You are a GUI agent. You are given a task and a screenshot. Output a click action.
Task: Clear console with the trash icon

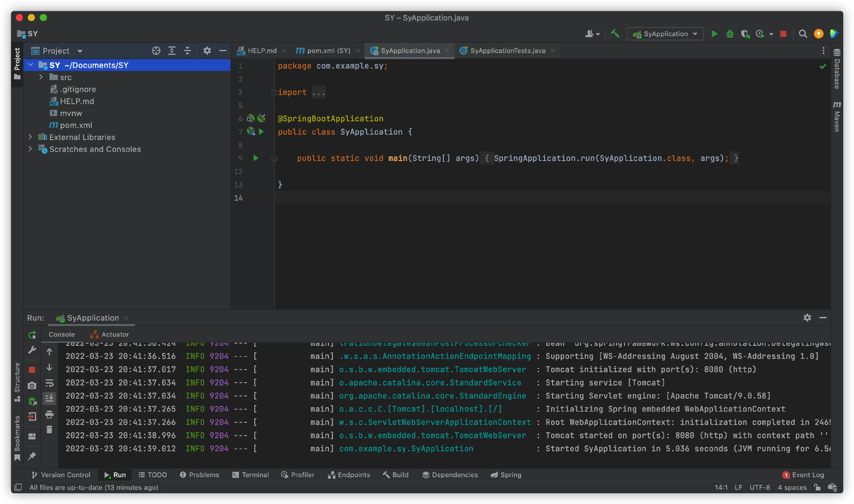[49, 429]
